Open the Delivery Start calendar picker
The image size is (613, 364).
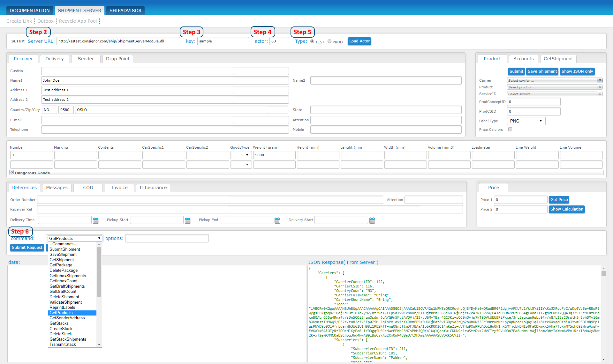[x=372, y=220]
